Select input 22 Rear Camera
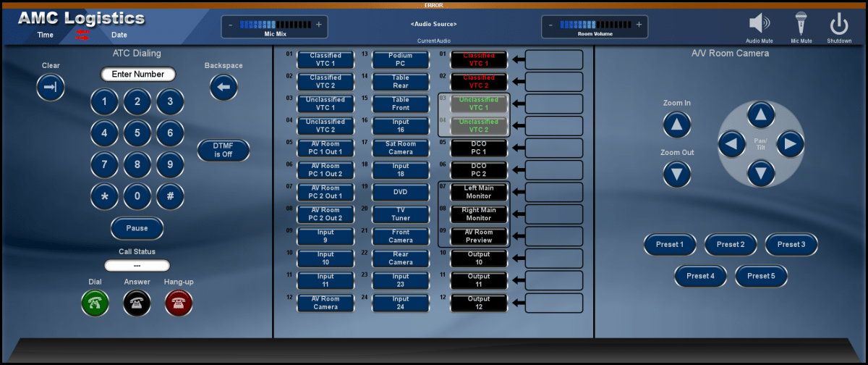The height and width of the screenshot is (365, 868). click(x=401, y=258)
